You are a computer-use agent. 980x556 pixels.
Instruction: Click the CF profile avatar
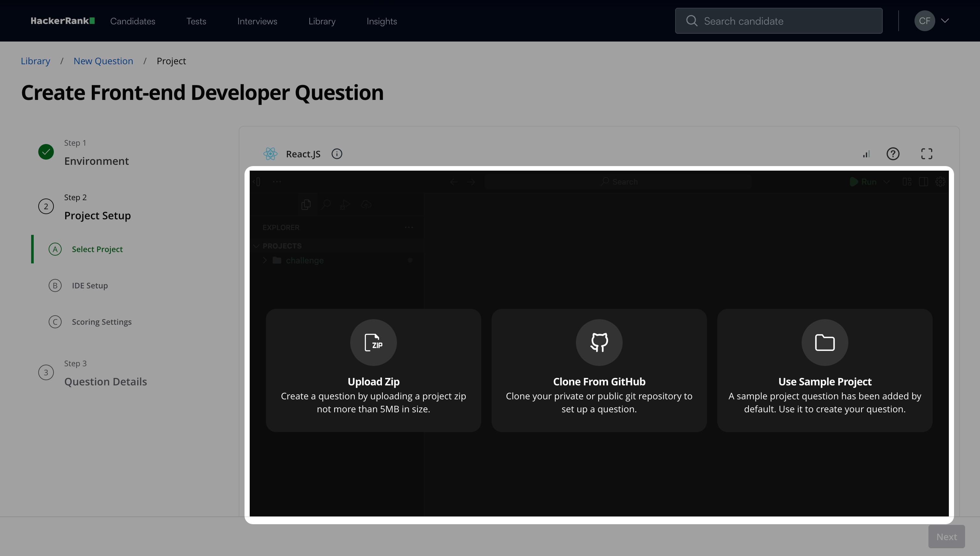pyautogui.click(x=924, y=21)
